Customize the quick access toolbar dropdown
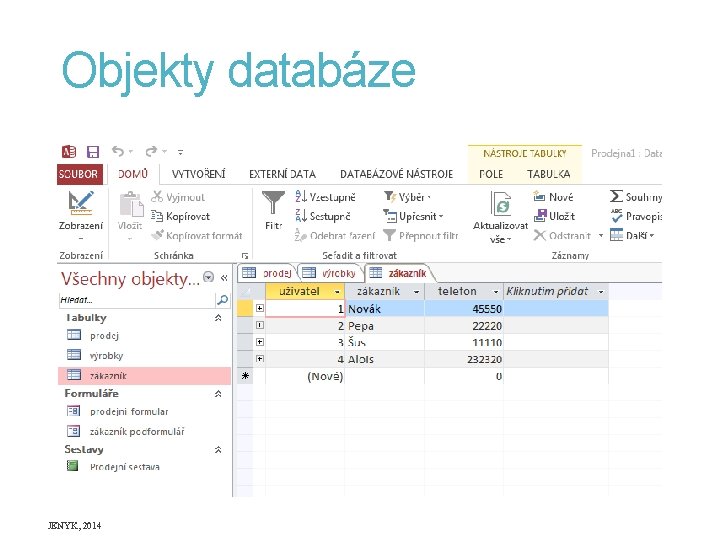 pyautogui.click(x=180, y=152)
